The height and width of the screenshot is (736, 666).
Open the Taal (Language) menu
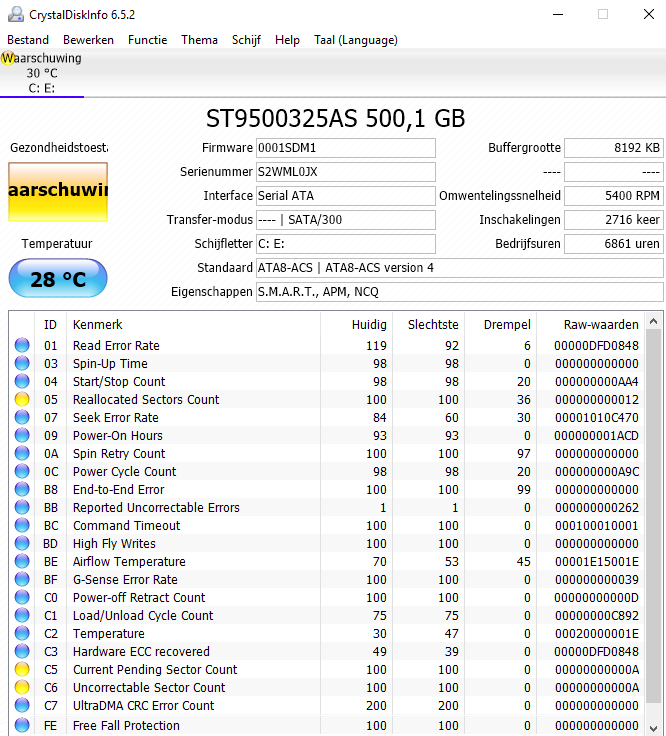pyautogui.click(x=356, y=40)
